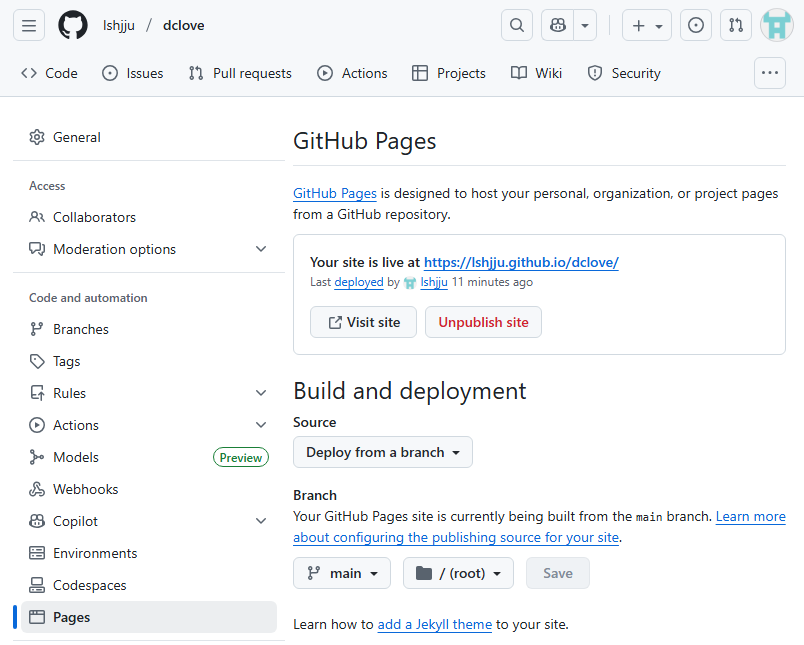Open Environments settings
Image resolution: width=804 pixels, height=645 pixels.
coord(149,553)
